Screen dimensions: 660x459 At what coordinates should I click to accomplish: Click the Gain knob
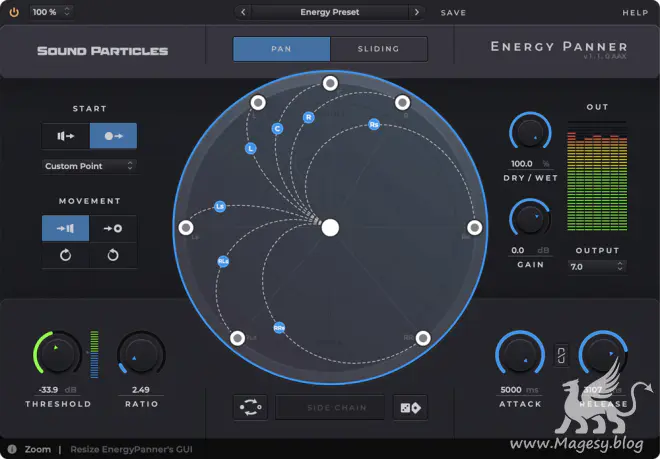[530, 219]
